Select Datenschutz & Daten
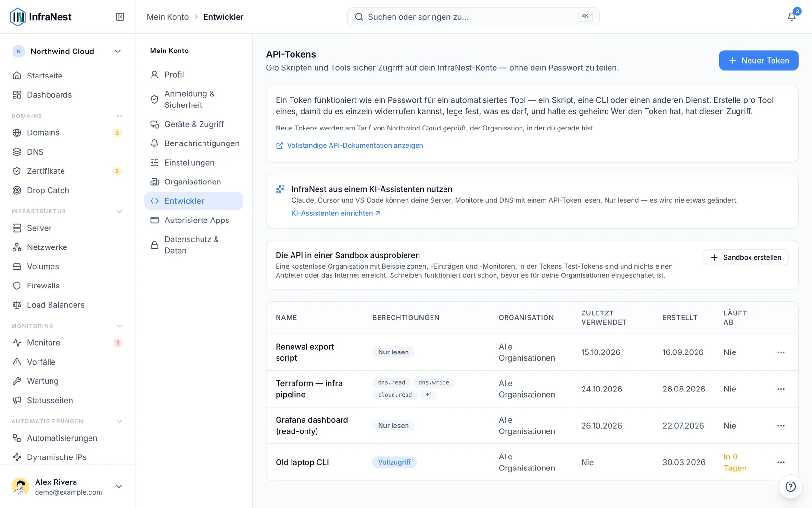The width and height of the screenshot is (812, 508). (193, 245)
